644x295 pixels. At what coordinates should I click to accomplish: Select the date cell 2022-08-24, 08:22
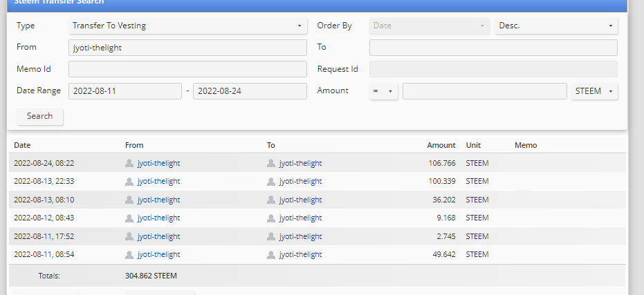click(x=44, y=163)
